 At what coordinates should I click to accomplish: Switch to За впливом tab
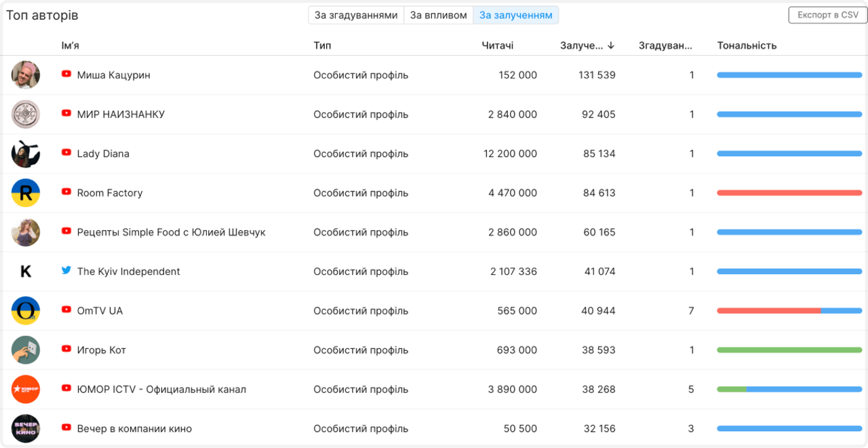[x=438, y=15]
